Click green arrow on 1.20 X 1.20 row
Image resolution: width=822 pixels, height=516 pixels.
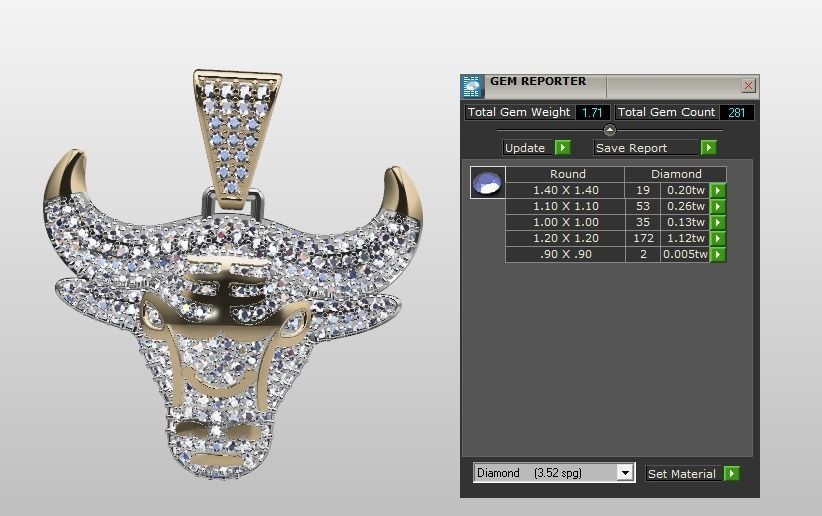[x=718, y=238]
